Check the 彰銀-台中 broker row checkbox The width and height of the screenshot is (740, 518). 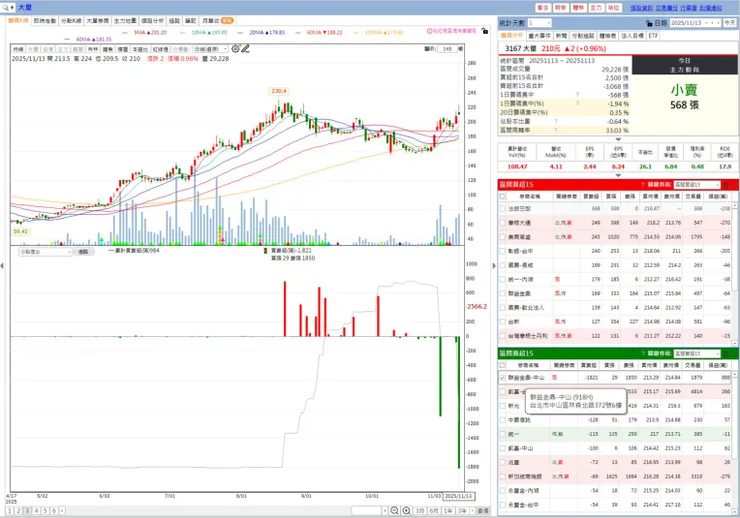coord(503,251)
